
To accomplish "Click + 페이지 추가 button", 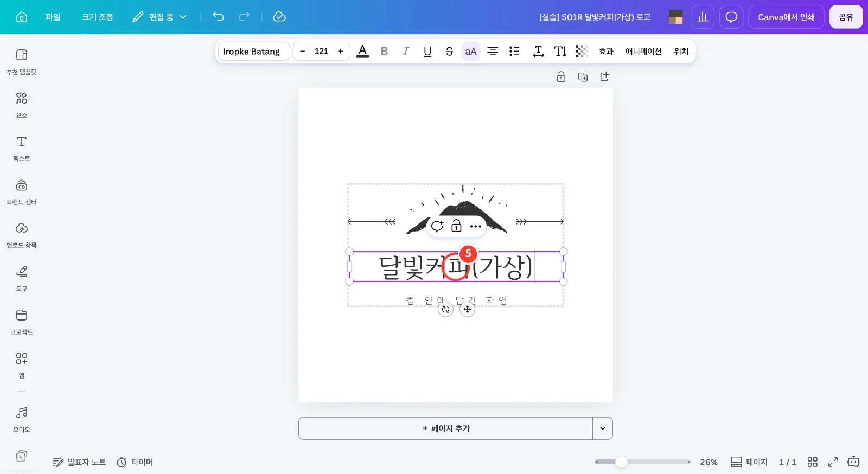I will (445, 428).
